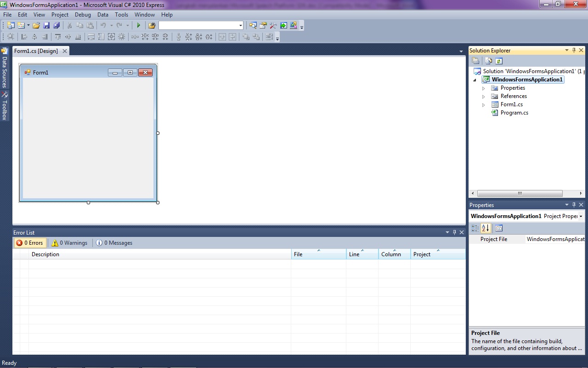Toggle the 0 Warnings filter button
588x368 pixels.
click(x=69, y=243)
